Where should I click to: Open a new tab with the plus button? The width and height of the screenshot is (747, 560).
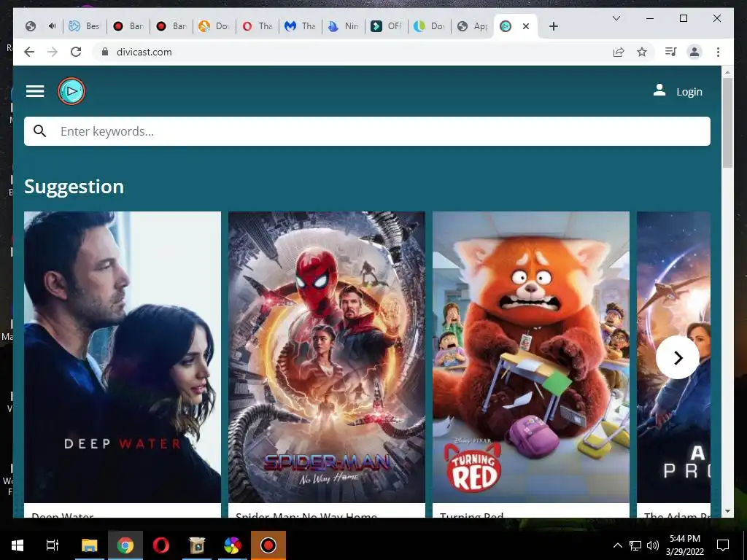[x=553, y=26]
